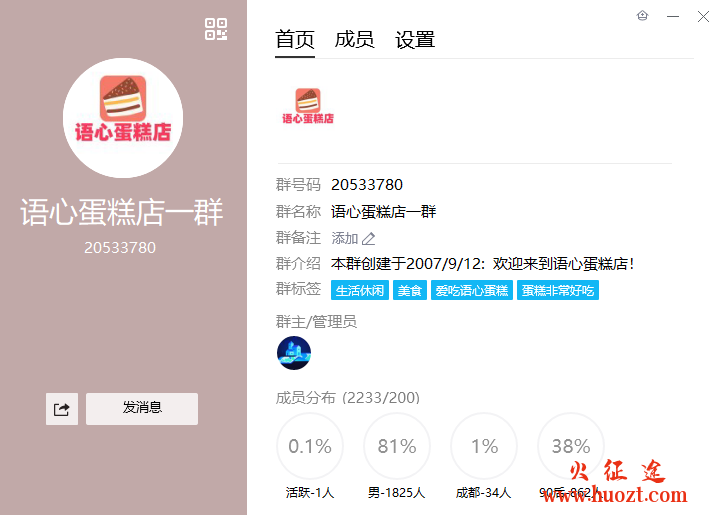Click the 成都-34人 label
This screenshot has height=515, width=710.
tap(484, 492)
